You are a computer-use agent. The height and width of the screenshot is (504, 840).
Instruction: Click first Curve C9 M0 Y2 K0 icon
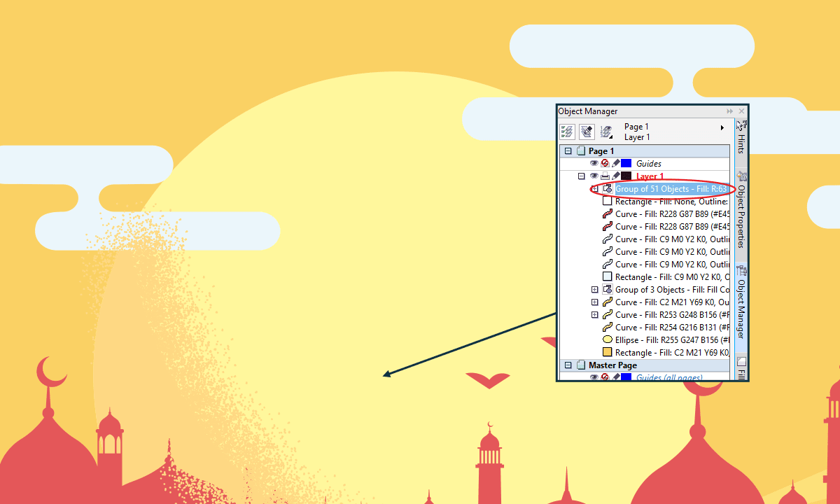click(x=608, y=239)
